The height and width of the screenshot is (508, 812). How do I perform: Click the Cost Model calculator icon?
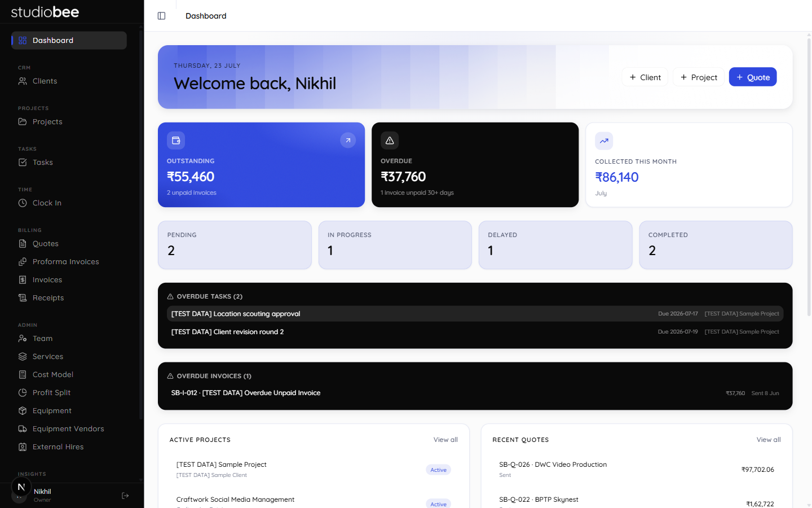pos(23,374)
